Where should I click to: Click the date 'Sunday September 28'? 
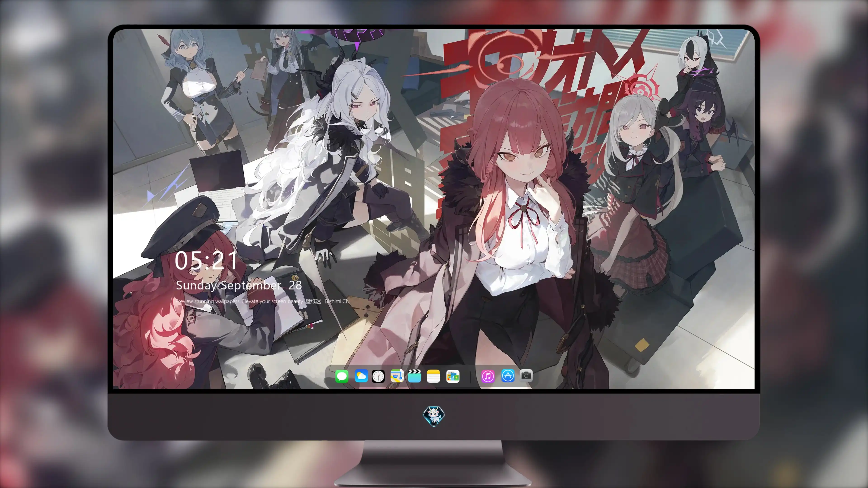238,286
